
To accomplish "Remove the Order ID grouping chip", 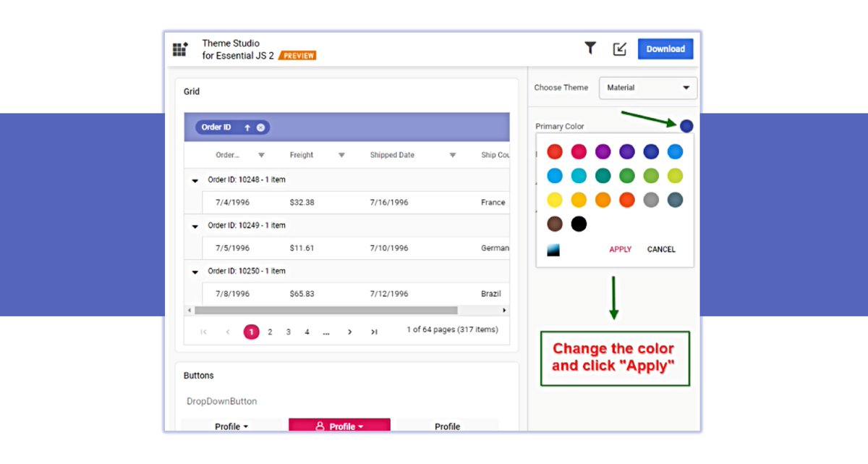I will tap(260, 127).
